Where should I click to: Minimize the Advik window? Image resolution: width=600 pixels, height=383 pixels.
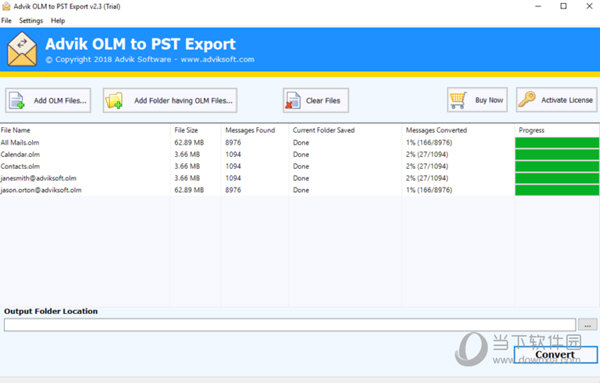[538, 6]
